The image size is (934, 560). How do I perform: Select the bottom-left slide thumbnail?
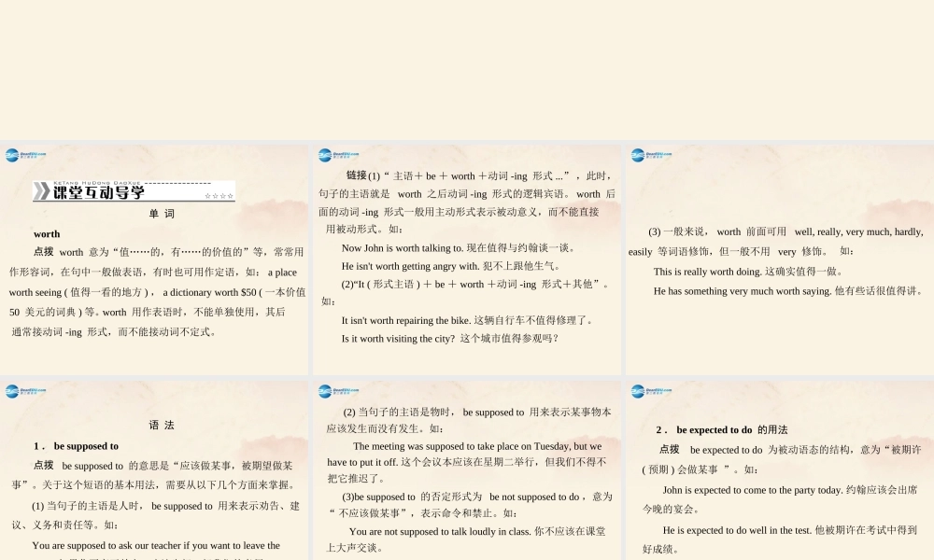point(154,467)
